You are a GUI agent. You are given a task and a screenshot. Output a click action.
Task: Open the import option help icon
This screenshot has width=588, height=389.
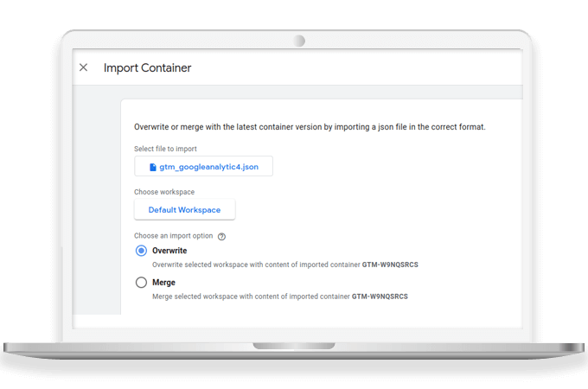(221, 237)
